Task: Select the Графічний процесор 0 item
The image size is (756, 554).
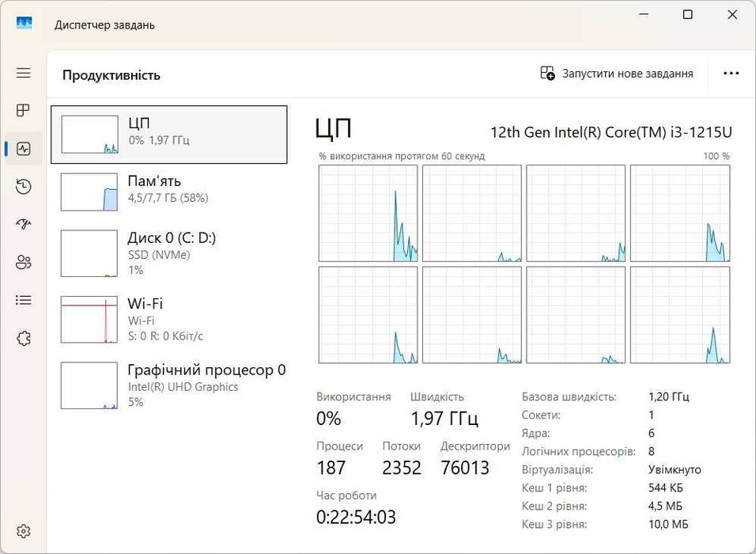Action: pos(169,385)
